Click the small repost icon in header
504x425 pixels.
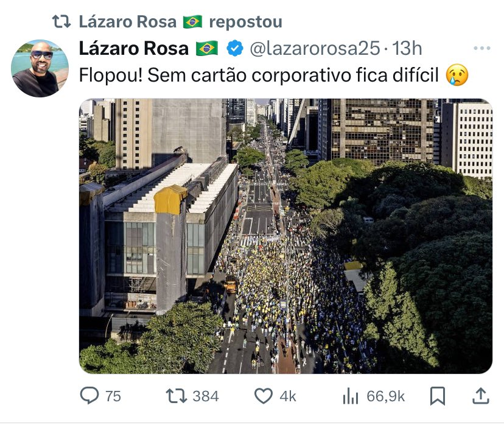coord(61,22)
